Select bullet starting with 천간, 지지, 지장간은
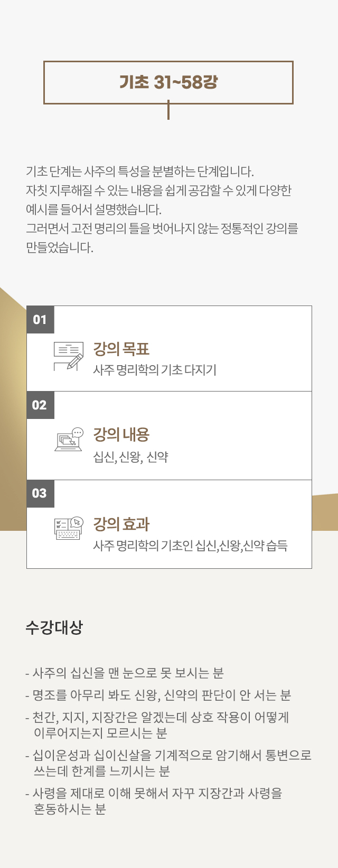 [157, 725]
